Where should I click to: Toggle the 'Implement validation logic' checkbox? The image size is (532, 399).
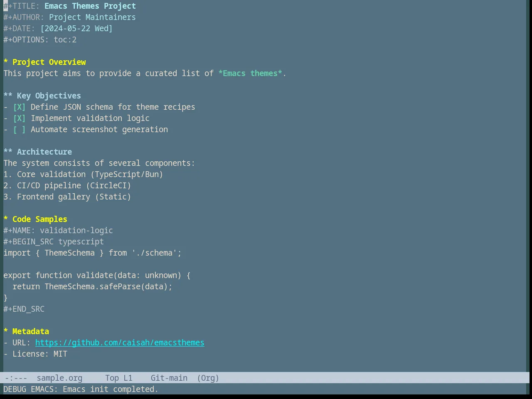click(x=19, y=118)
